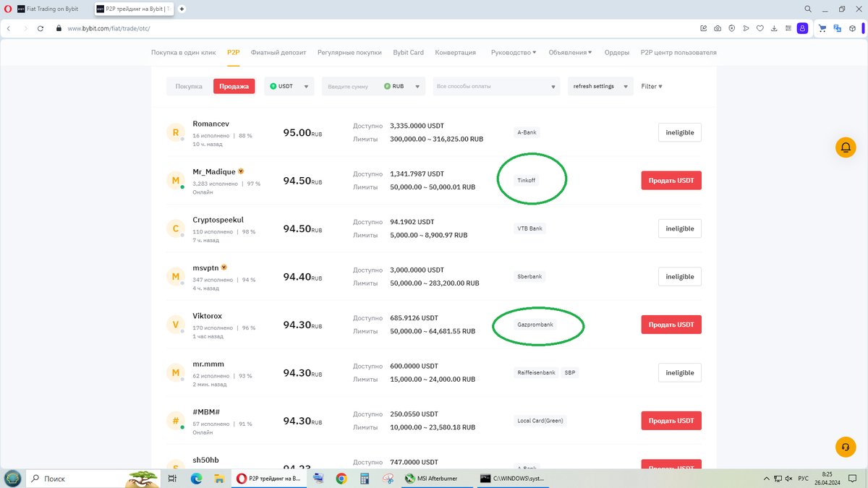The height and width of the screenshot is (488, 868).
Task: Show hidden system tray icons chevron
Action: tap(766, 479)
